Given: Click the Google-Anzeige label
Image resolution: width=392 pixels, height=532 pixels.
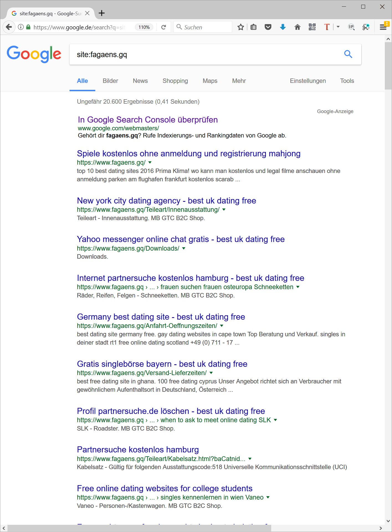Looking at the screenshot, I should 335,111.
